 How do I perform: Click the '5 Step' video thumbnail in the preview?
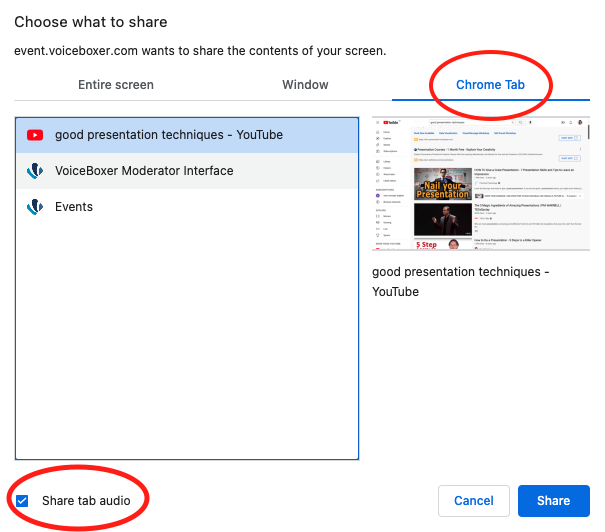tap(443, 244)
